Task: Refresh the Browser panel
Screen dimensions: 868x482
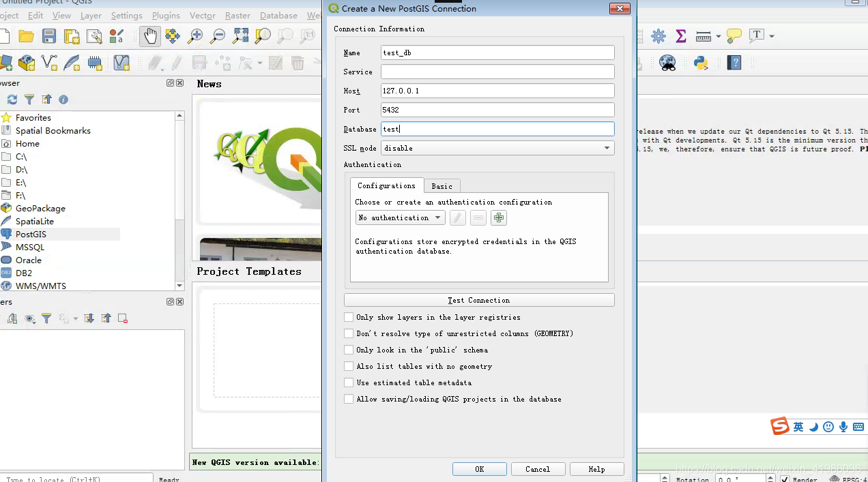Action: pyautogui.click(x=12, y=100)
